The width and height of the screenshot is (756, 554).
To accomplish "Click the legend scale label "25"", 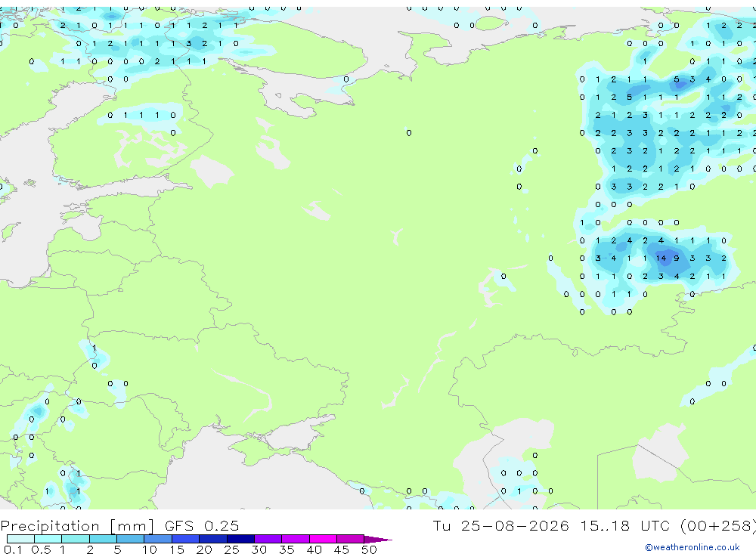I will pos(231,549).
